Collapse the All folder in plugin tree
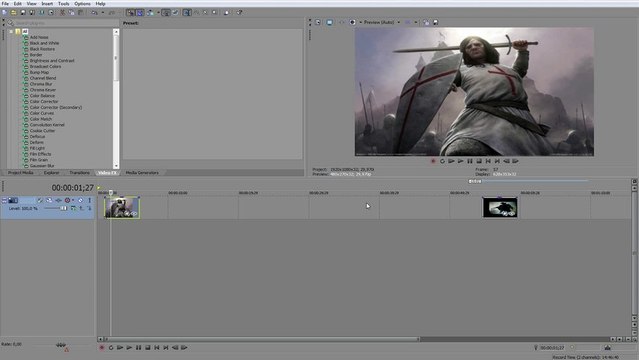The image size is (639, 360). [x=11, y=31]
